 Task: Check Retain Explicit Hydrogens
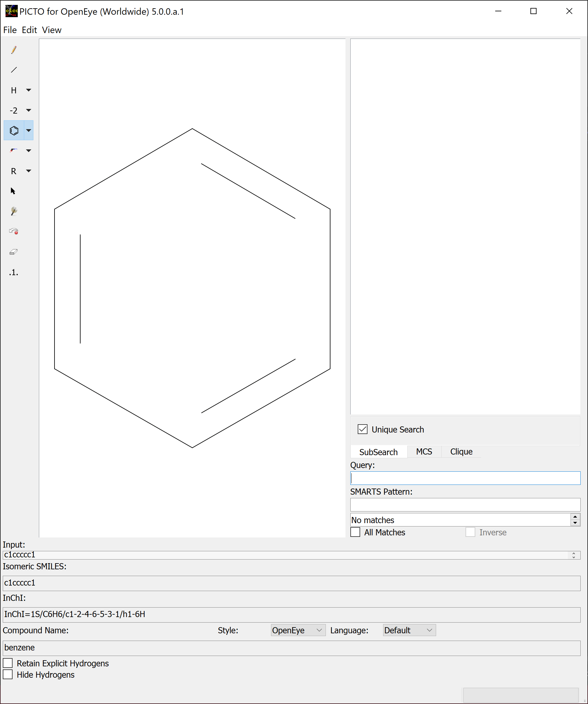click(8, 663)
